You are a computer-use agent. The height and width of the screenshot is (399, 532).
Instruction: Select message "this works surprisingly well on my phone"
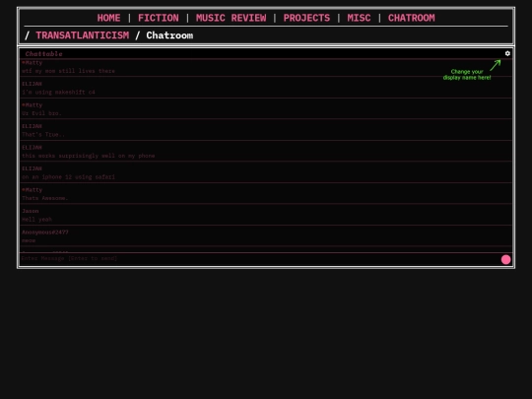89,156
